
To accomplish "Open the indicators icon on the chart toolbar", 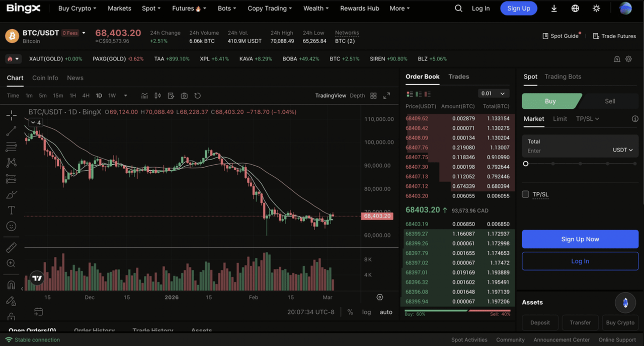I will 145,95.
